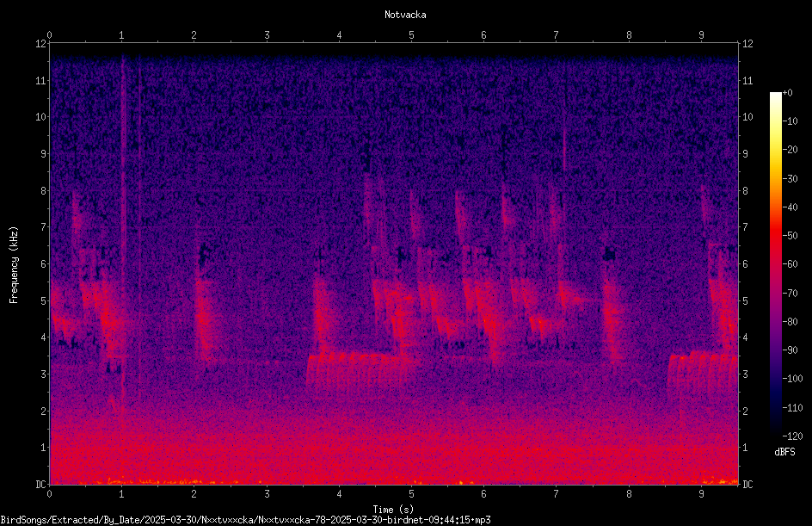This screenshot has height=526, width=812.
Task: Select the -80 color scale label
Action: (x=790, y=322)
